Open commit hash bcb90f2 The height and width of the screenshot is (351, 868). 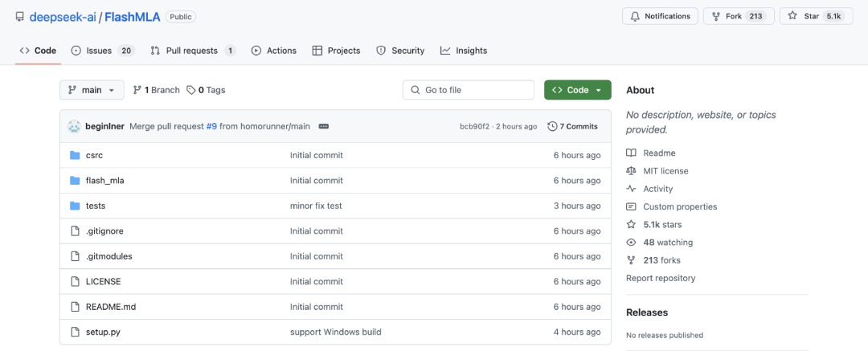tap(474, 126)
